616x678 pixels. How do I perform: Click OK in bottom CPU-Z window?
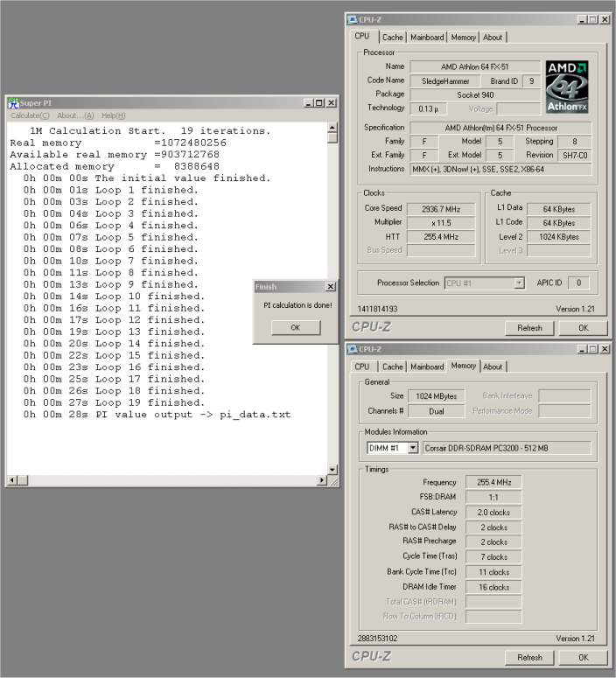pyautogui.click(x=583, y=657)
